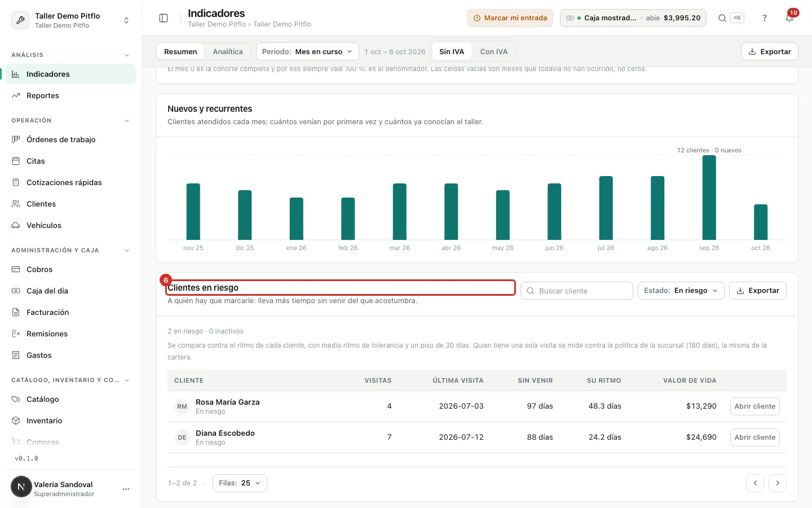The image size is (812, 508).
Task: Open the Filas 25 rows dropdown
Action: pyautogui.click(x=240, y=483)
